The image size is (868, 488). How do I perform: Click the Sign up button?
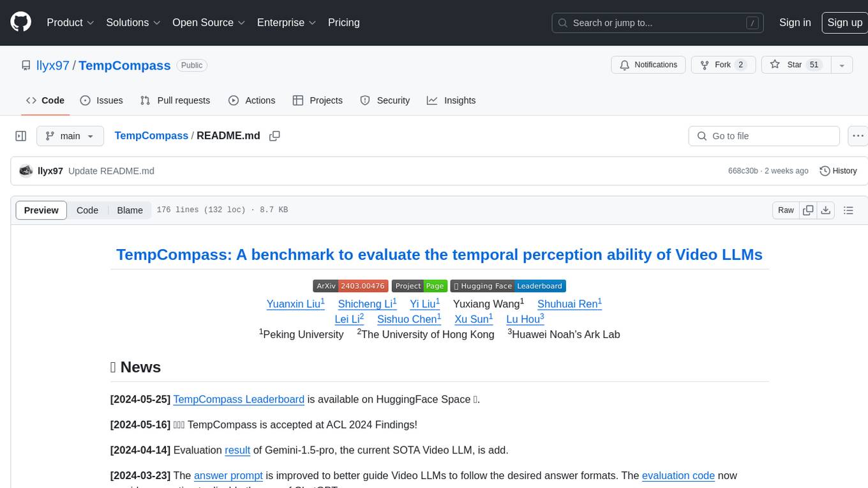pyautogui.click(x=844, y=22)
